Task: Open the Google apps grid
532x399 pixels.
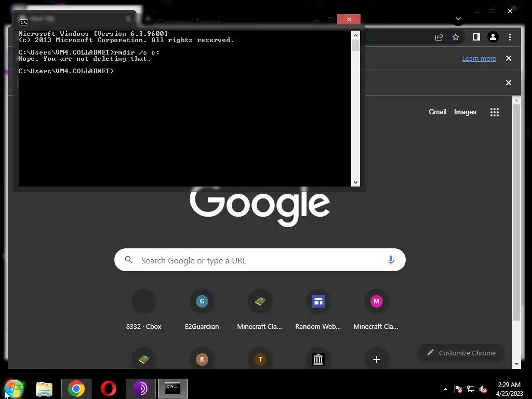Action: (495, 112)
